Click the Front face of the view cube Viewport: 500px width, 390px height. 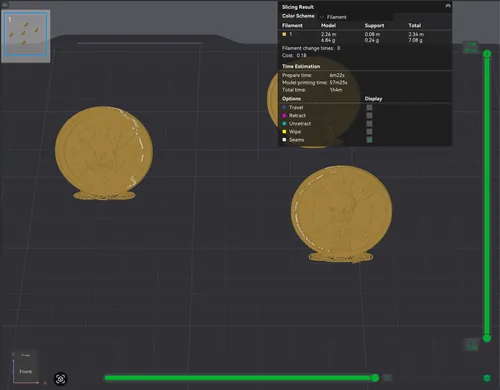(26, 371)
